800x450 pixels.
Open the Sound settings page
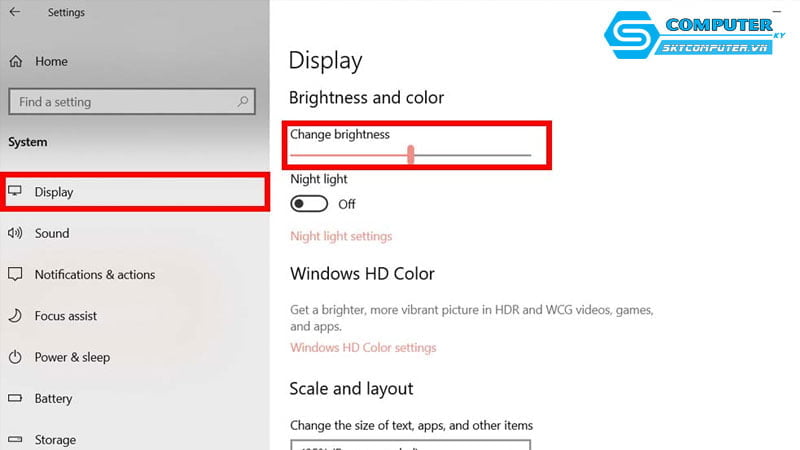click(52, 233)
